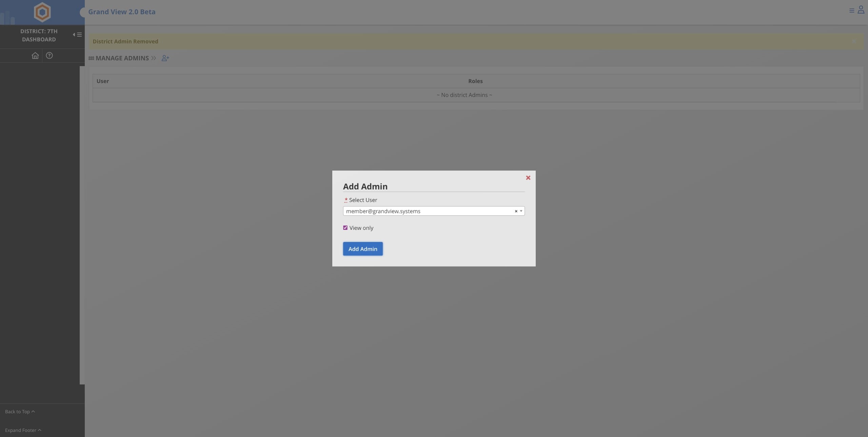Viewport: 868px width, 437px height.
Task: Click the Grand View 2.0 Beta title
Action: [122, 12]
